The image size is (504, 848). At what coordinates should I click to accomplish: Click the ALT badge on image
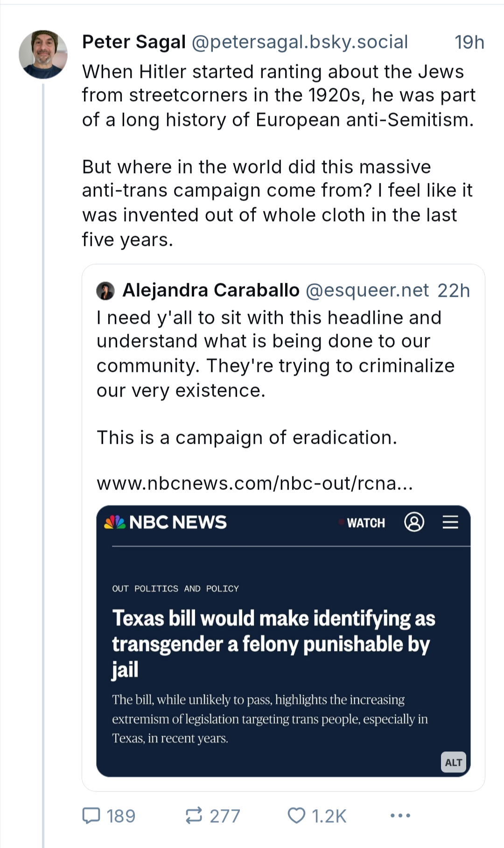[x=453, y=762]
